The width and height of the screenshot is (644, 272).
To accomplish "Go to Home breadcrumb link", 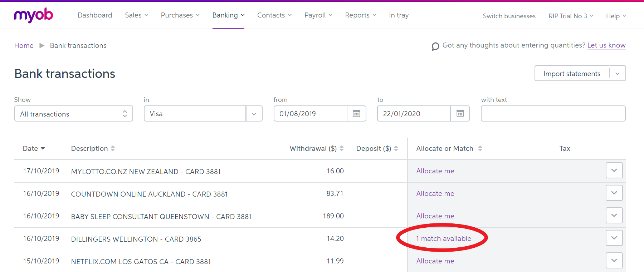I will [24, 45].
